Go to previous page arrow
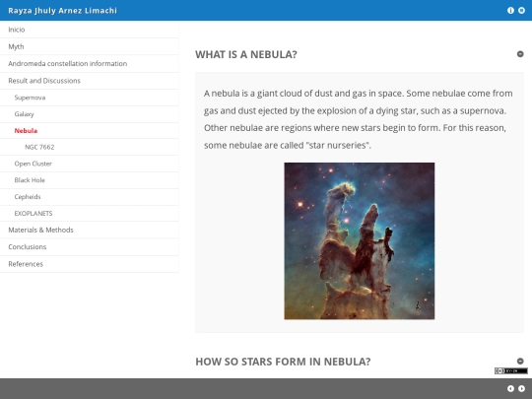 pyautogui.click(x=510, y=389)
